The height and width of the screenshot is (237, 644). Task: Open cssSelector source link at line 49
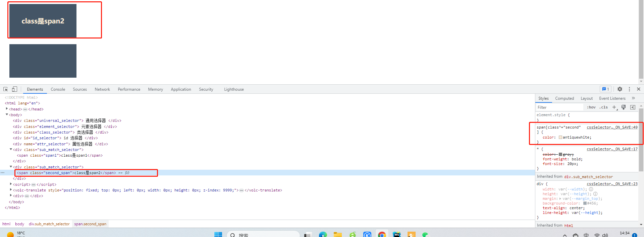612,127
